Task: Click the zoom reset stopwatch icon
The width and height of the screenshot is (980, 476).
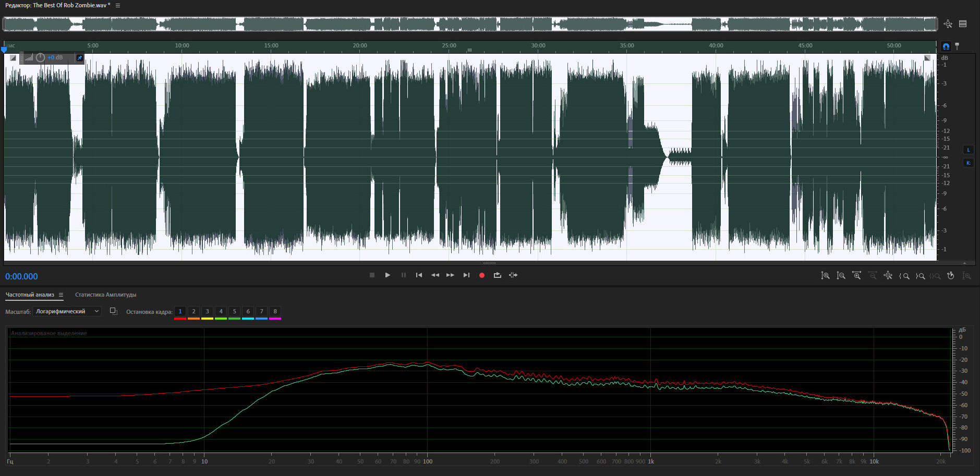Action: coord(951,276)
